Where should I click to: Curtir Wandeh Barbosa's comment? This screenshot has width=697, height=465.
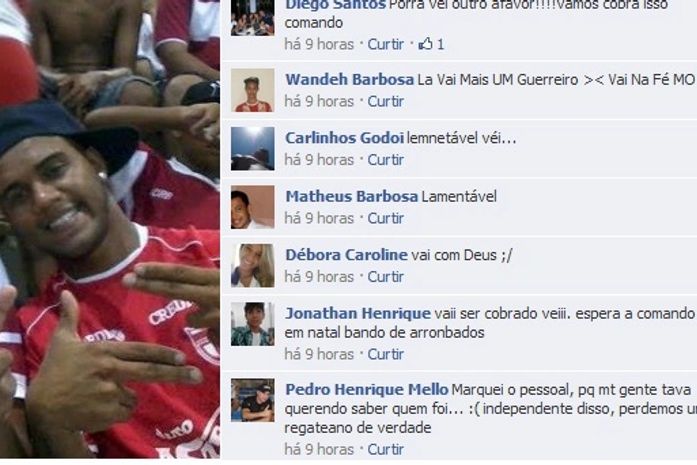385,101
